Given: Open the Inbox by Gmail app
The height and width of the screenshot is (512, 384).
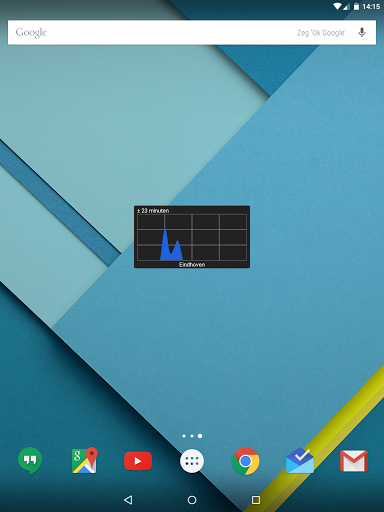Looking at the screenshot, I should 300,461.
